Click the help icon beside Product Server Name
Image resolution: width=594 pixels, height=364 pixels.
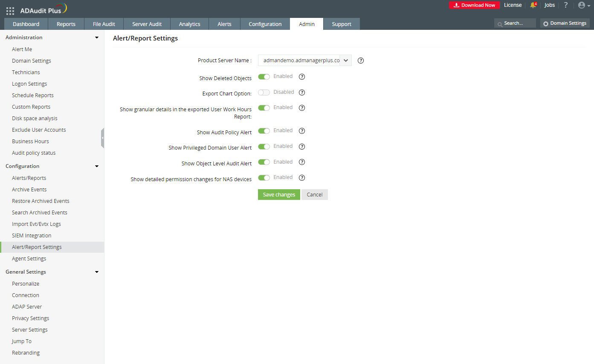360,61
